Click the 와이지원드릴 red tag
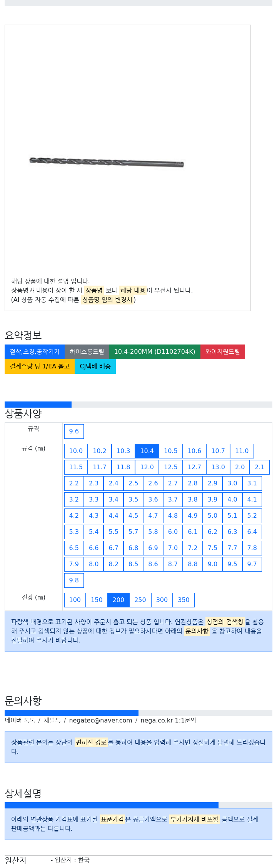This screenshot has height=868, width=277. (x=223, y=351)
